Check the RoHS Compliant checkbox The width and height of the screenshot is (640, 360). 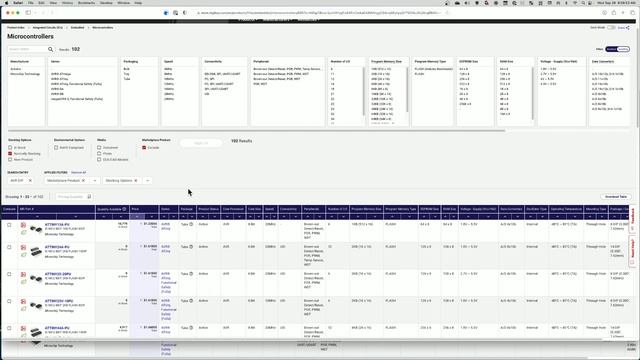coord(56,148)
